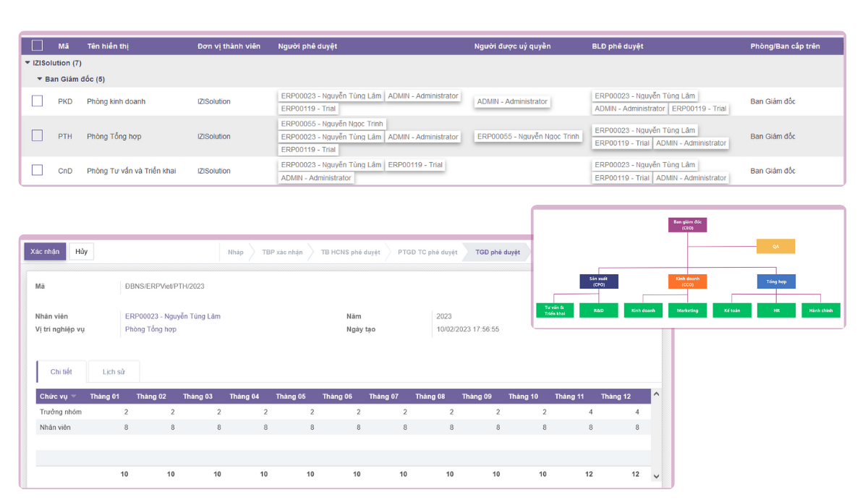The image size is (868, 500).
Task: Collapse the Ban Giám đốc (5) group
Action: click(x=40, y=79)
